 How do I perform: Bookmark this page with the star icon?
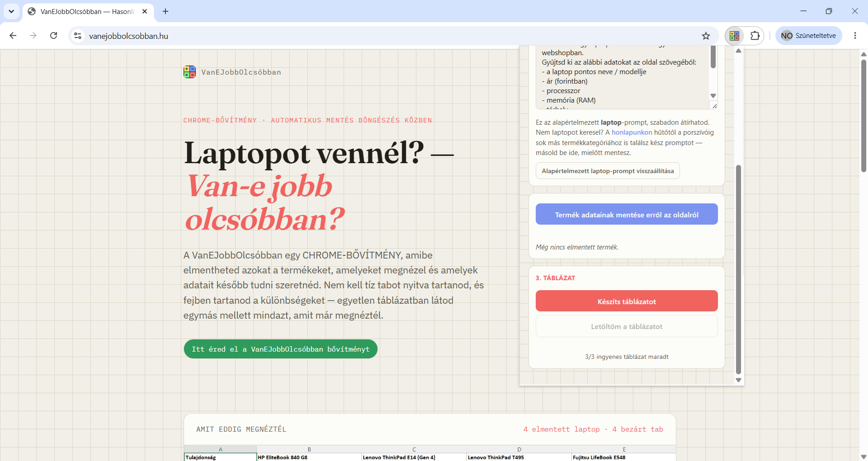click(706, 36)
